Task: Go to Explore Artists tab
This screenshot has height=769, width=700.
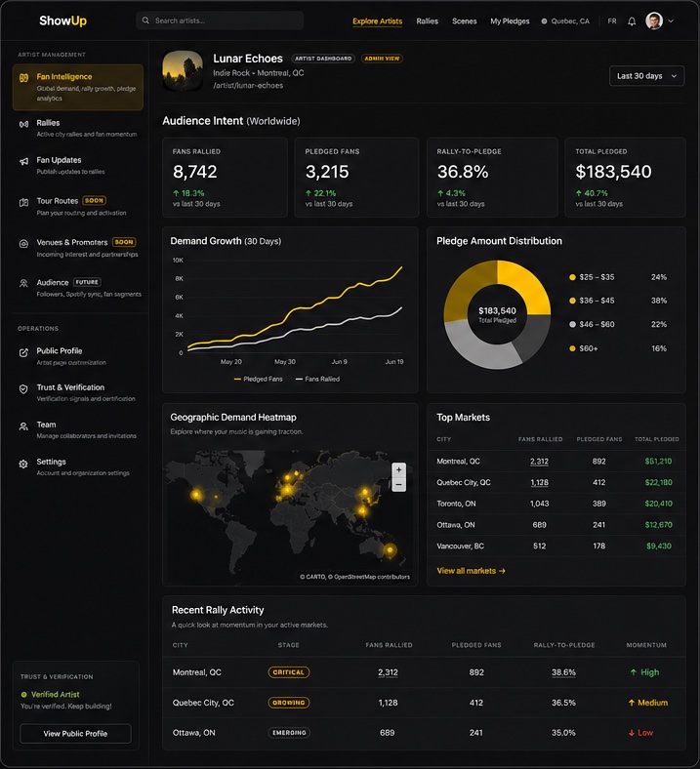Action: pos(377,21)
